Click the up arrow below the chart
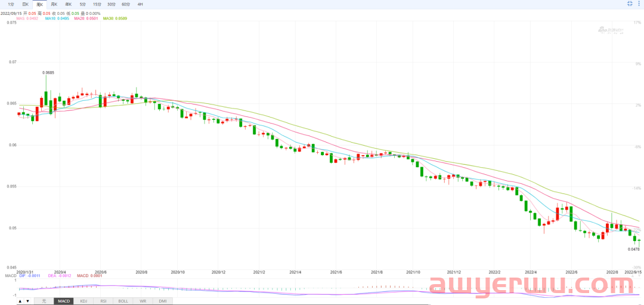The width and height of the screenshot is (644, 305). pyautogui.click(x=20, y=301)
